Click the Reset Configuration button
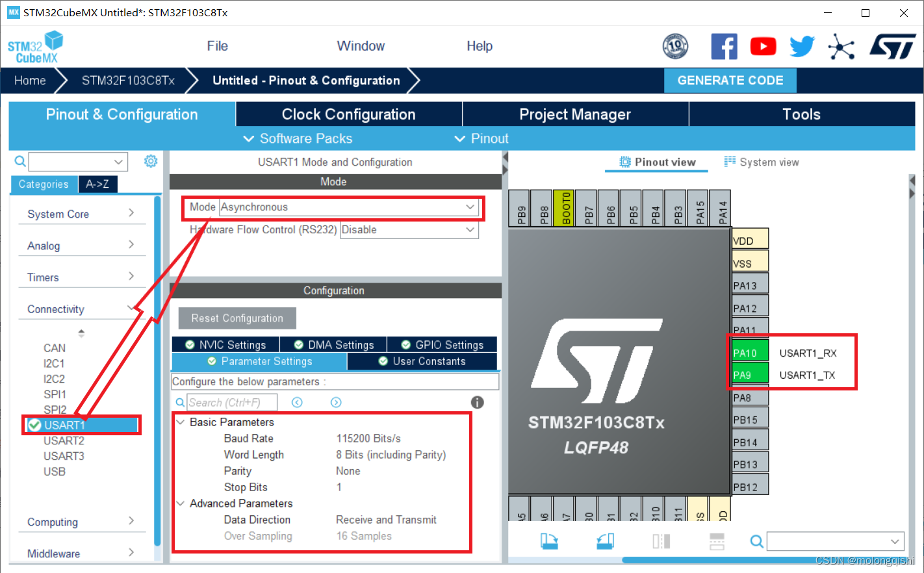Viewport: 924px width, 573px height. [237, 318]
